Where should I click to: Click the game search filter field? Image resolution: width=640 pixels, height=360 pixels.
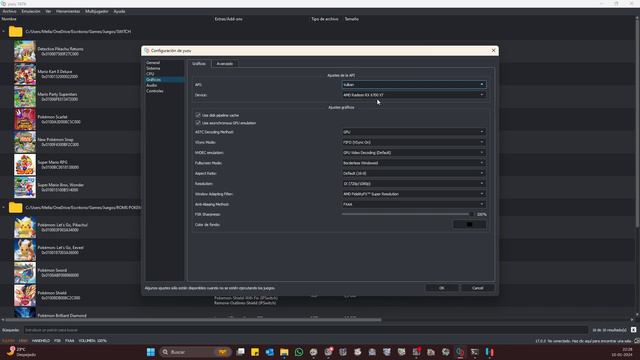(305, 330)
